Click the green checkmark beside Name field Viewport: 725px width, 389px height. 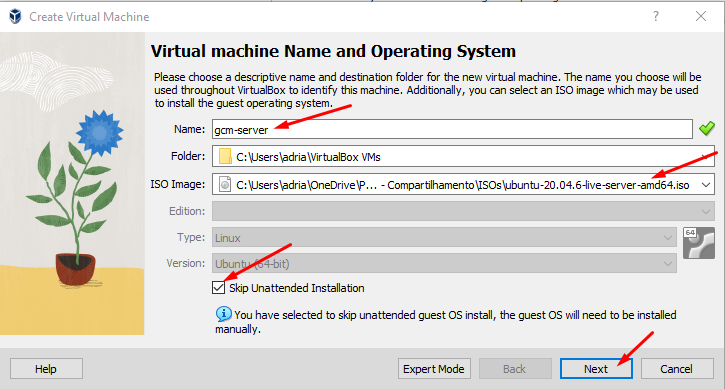coord(707,129)
